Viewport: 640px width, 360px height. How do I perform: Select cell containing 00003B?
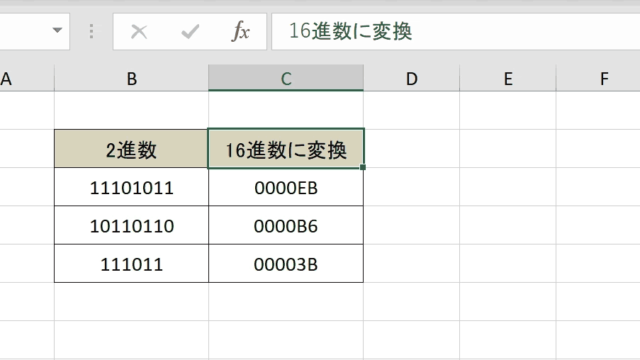[286, 264]
